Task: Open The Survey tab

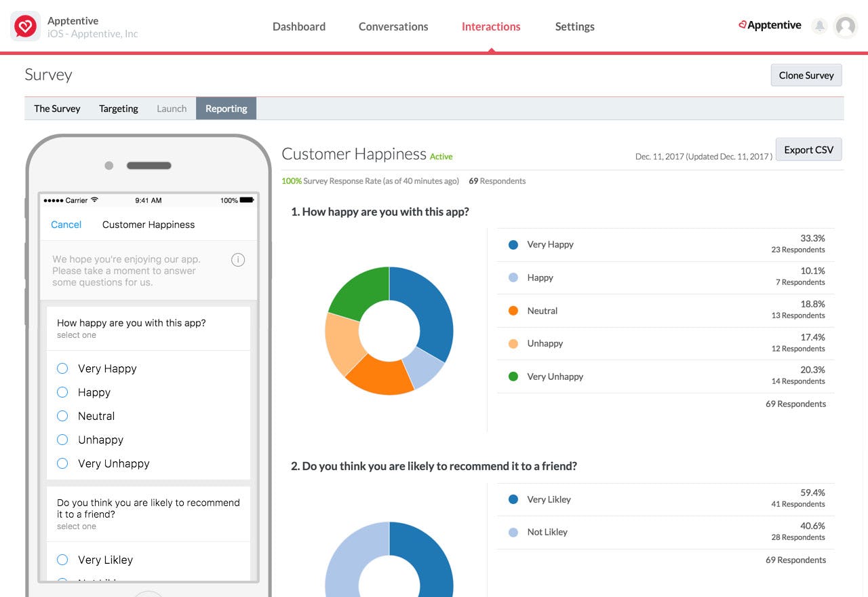Action: click(56, 109)
